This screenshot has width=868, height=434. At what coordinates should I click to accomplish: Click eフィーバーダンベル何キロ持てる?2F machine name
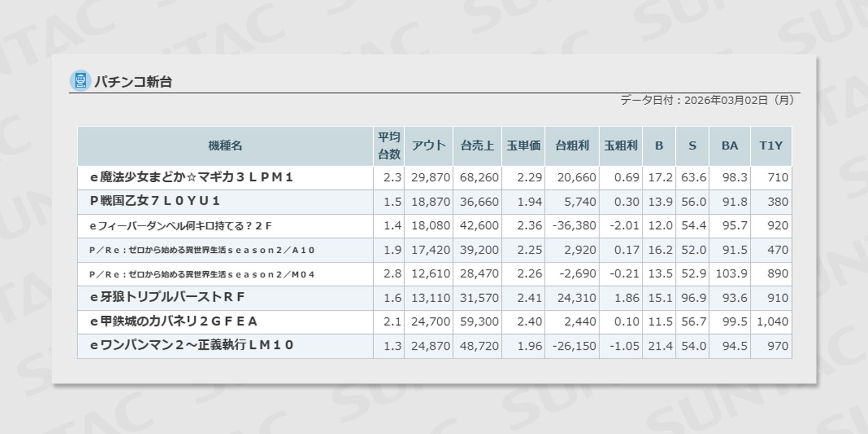[x=181, y=226]
